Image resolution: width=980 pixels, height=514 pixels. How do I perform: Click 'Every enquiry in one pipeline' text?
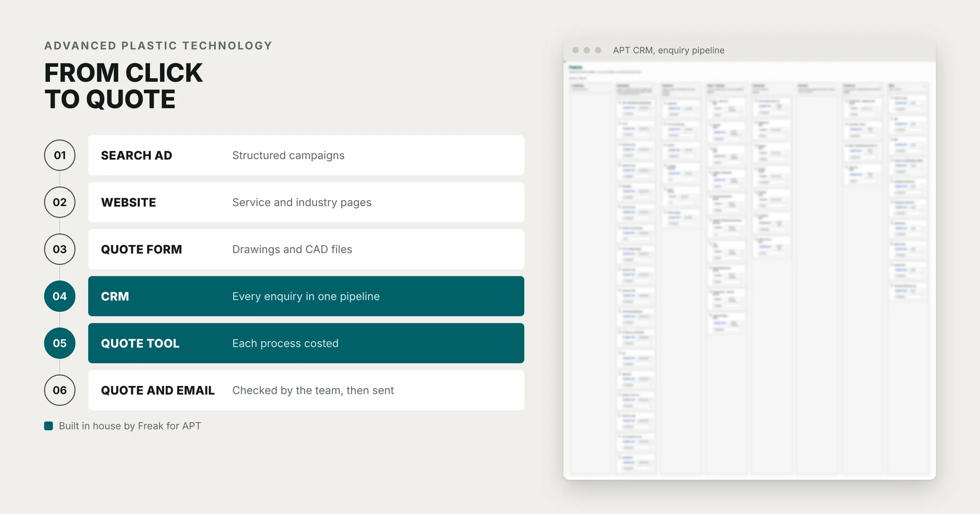click(x=306, y=297)
